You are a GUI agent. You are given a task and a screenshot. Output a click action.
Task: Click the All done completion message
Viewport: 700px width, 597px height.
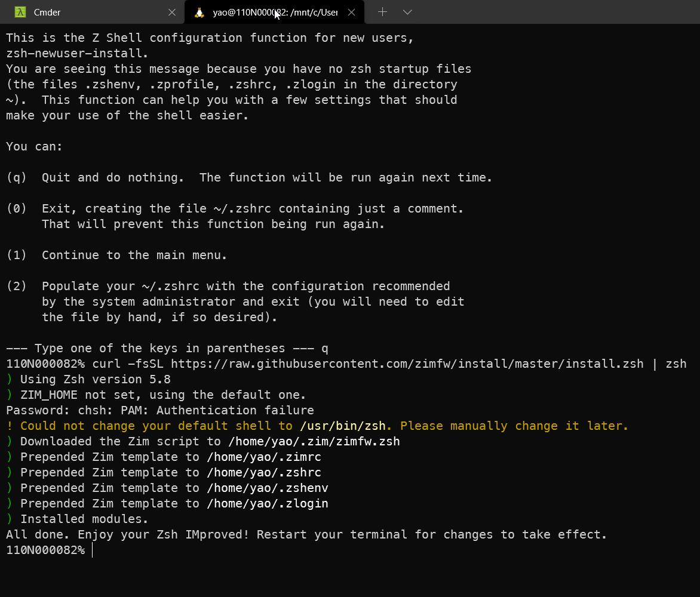306,534
